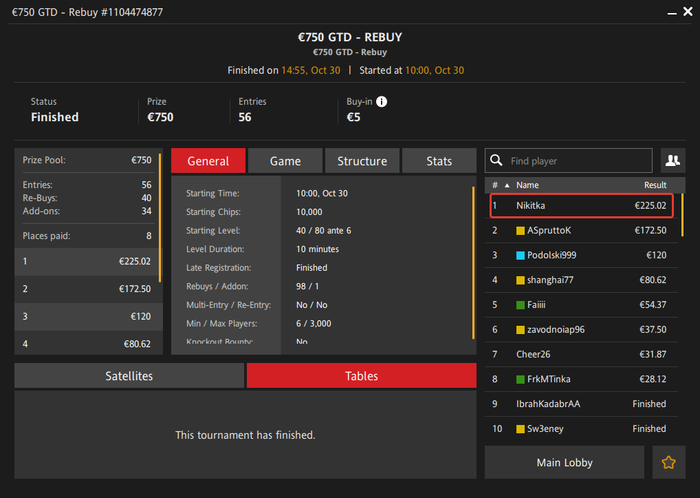This screenshot has width=700, height=498.
Task: Click ASpruttoK's yellow flag square
Action: pos(520,231)
